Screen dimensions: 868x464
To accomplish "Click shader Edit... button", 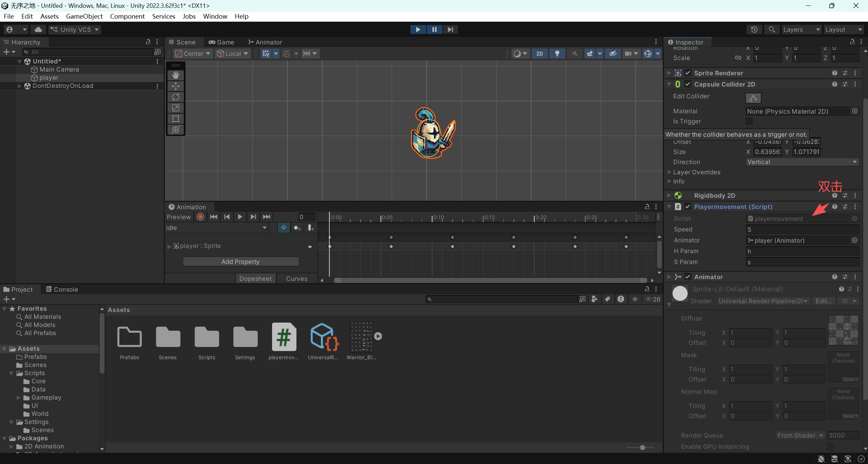I will pyautogui.click(x=824, y=301).
